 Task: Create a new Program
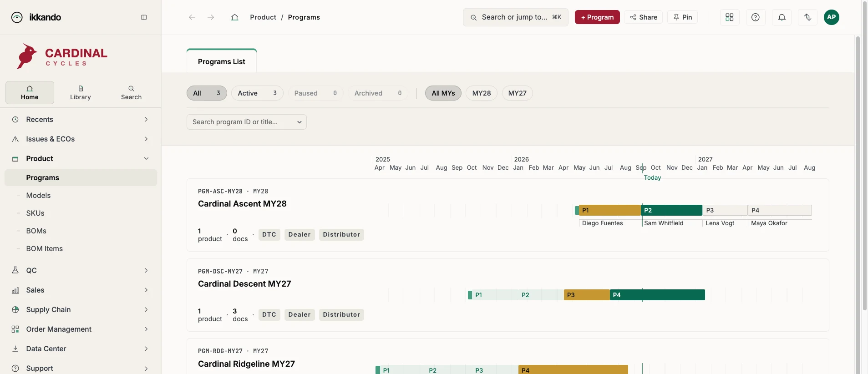[x=597, y=17]
